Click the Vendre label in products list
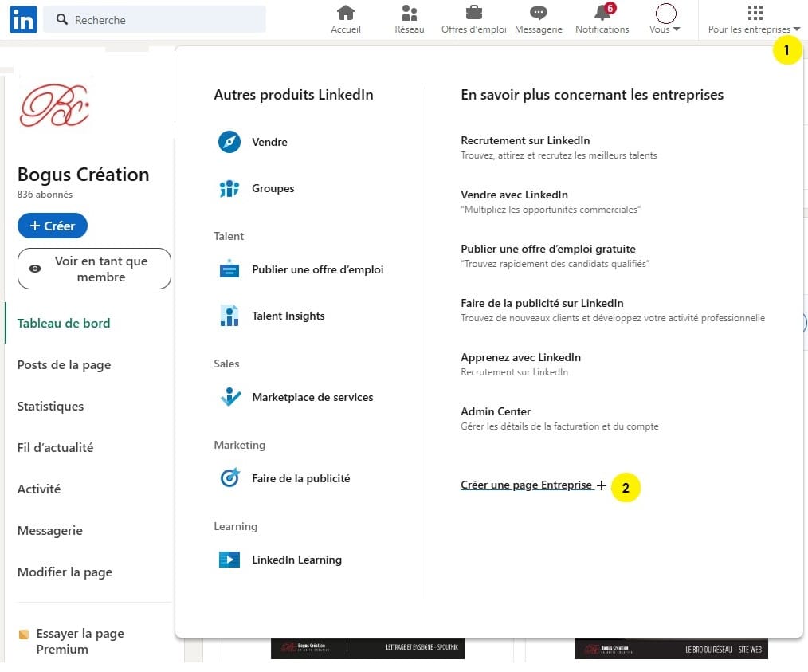This screenshot has width=808, height=672. click(x=269, y=142)
